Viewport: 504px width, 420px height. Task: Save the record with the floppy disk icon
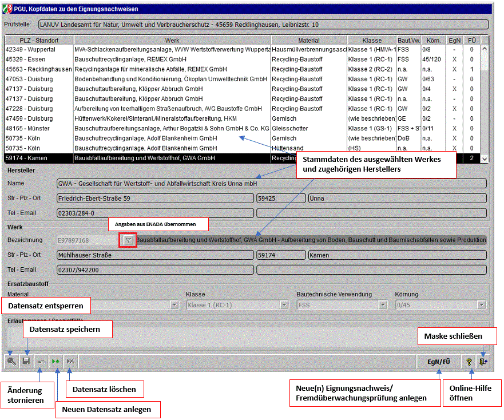(x=26, y=362)
